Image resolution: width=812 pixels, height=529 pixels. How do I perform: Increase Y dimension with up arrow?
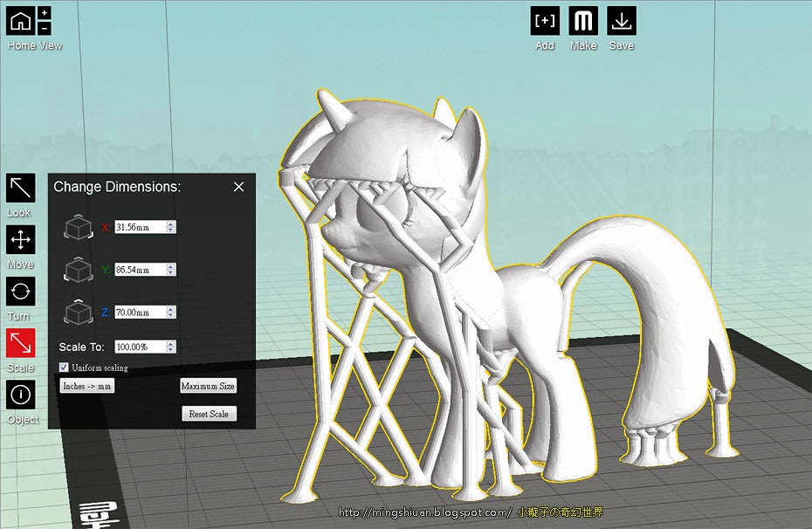pyautogui.click(x=171, y=266)
